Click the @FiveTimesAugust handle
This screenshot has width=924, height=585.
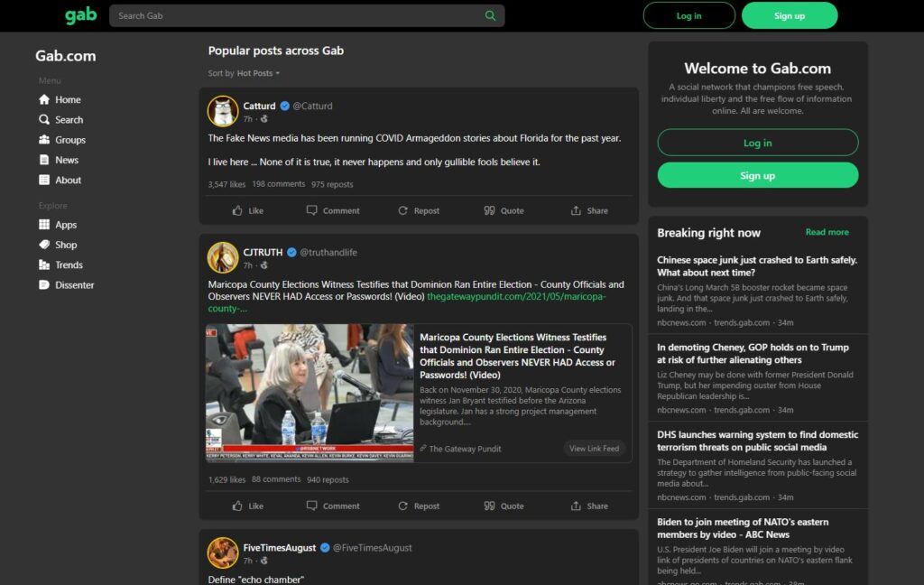[373, 548]
